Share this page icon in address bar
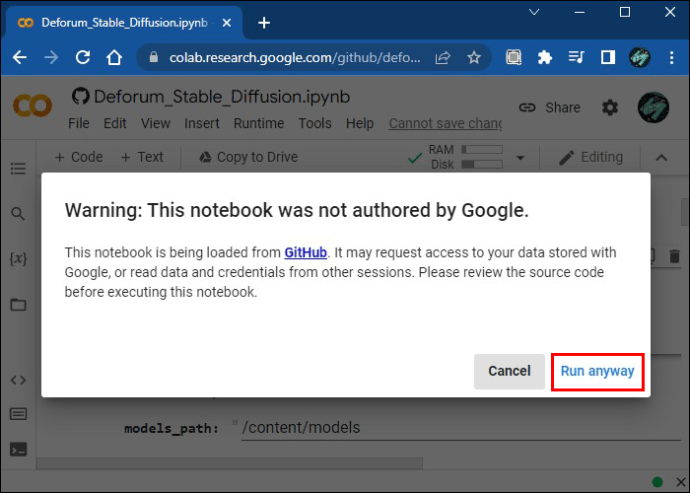Viewport: 690px width, 493px height. (443, 58)
